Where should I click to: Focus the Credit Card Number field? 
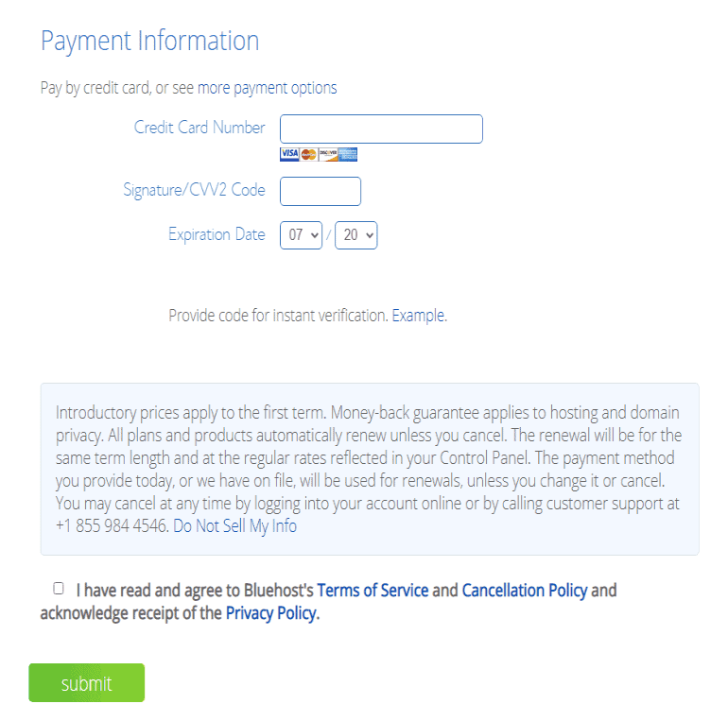point(381,129)
